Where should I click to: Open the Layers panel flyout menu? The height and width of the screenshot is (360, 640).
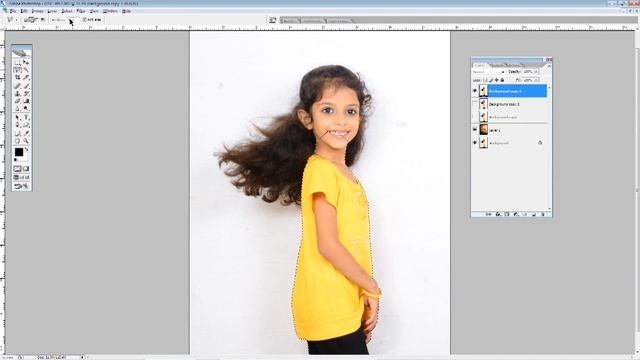coord(549,66)
